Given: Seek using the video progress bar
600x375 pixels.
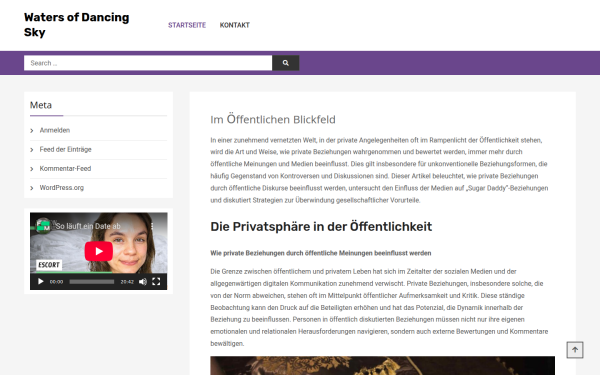Looking at the screenshot, I should pyautogui.click(x=92, y=282).
